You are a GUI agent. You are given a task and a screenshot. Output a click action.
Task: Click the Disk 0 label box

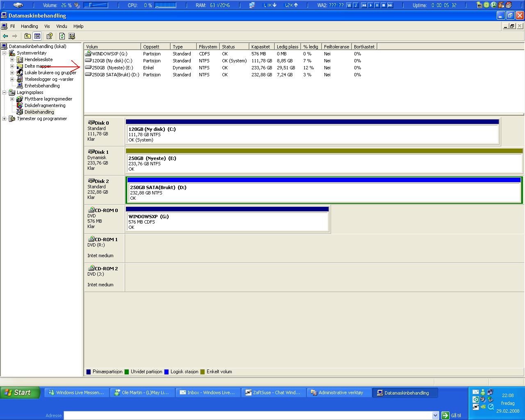tap(104, 131)
